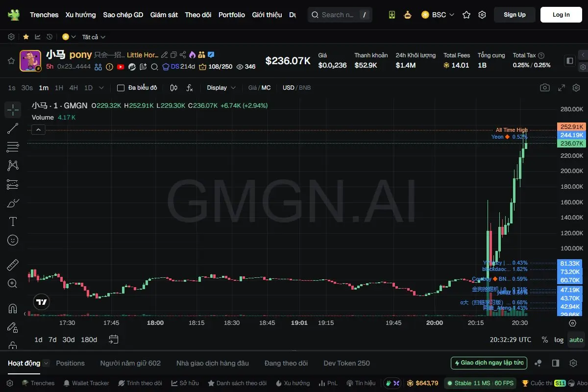This screenshot has height=392, width=588.
Task: Open candlestick chart type selector
Action: click(173, 88)
